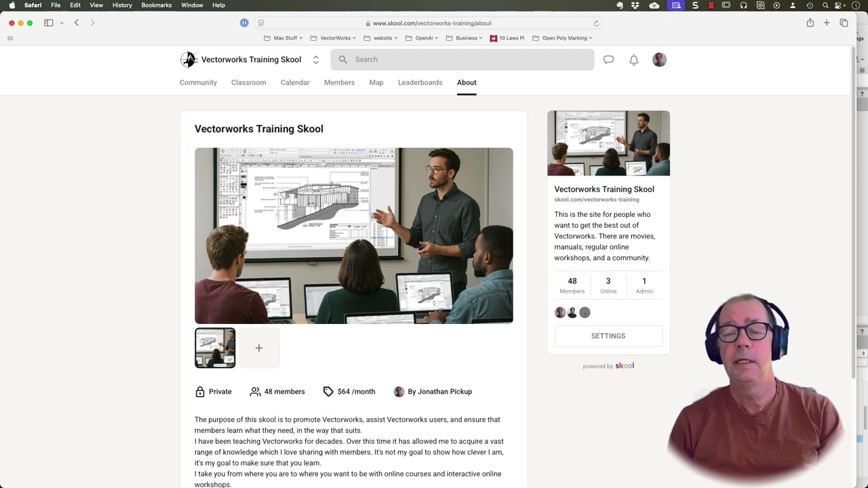
Task: Click the 48 members label
Action: tap(284, 392)
